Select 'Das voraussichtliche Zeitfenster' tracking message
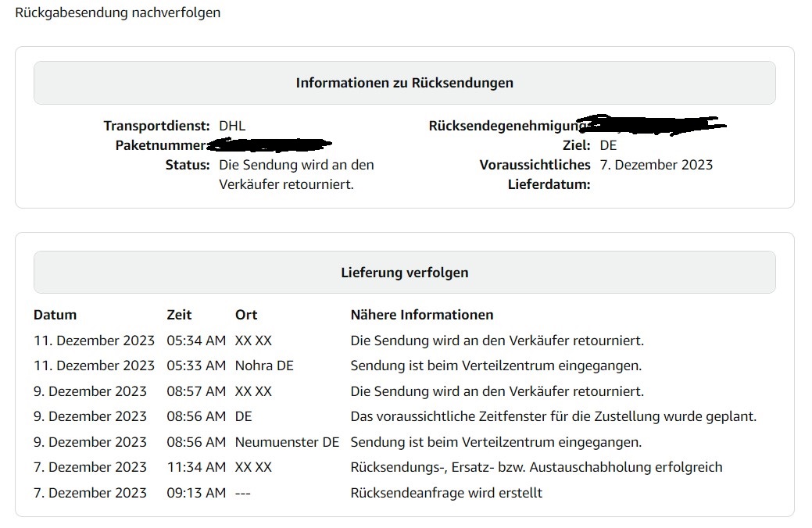Viewport: 812px width, 528px height. pyautogui.click(x=553, y=416)
